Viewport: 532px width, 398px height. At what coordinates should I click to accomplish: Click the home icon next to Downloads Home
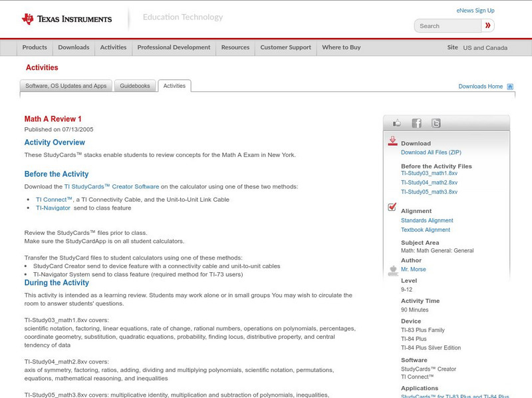coord(510,87)
